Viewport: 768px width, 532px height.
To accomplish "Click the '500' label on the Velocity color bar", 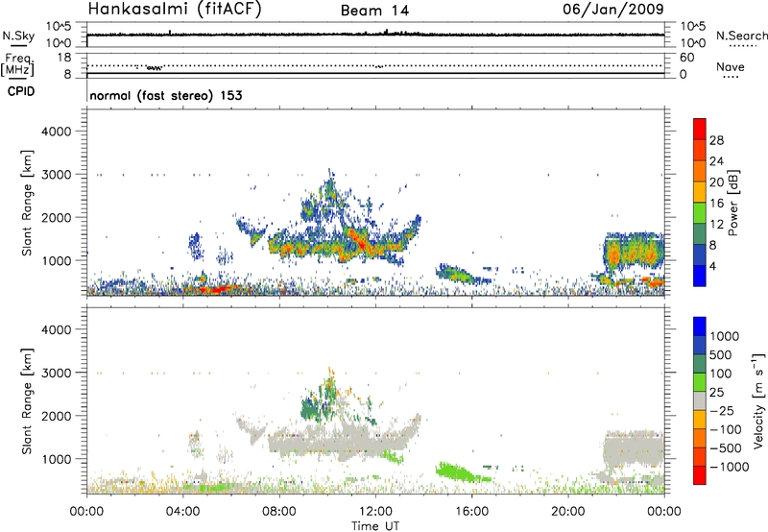I will [721, 355].
